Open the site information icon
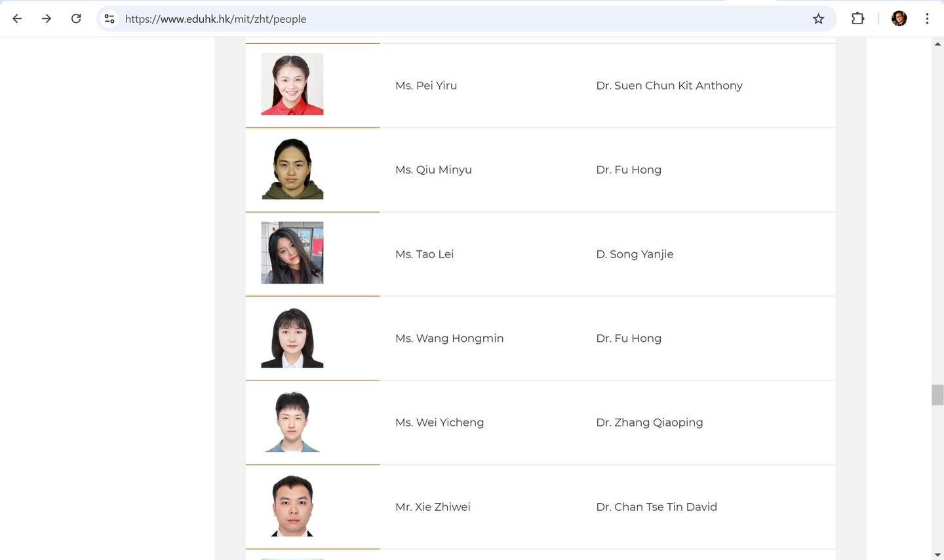 pos(109,19)
